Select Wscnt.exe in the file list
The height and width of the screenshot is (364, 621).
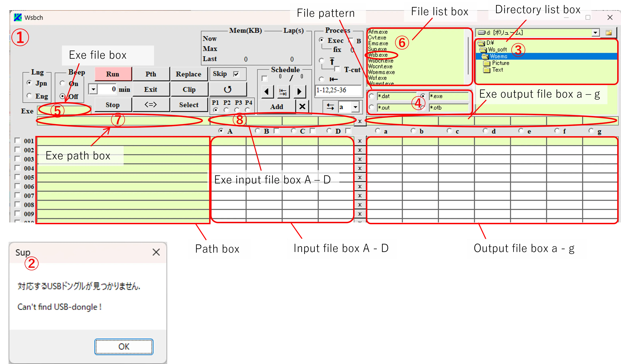point(380,66)
